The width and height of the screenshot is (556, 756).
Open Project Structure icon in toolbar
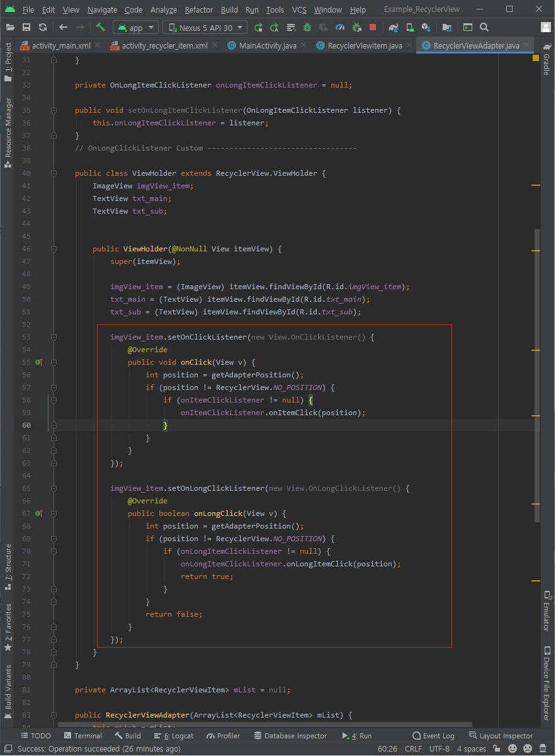(x=447, y=27)
